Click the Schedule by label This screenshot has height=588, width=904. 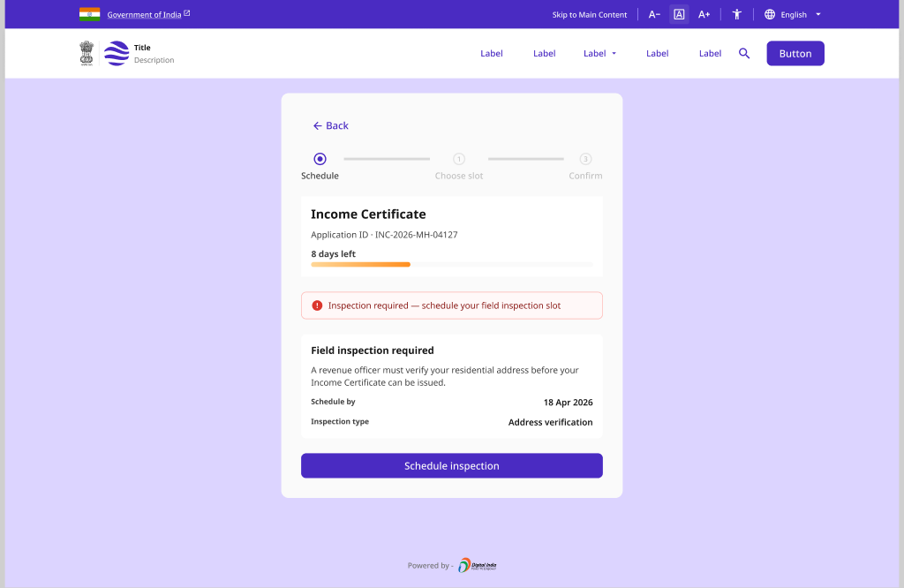point(333,401)
